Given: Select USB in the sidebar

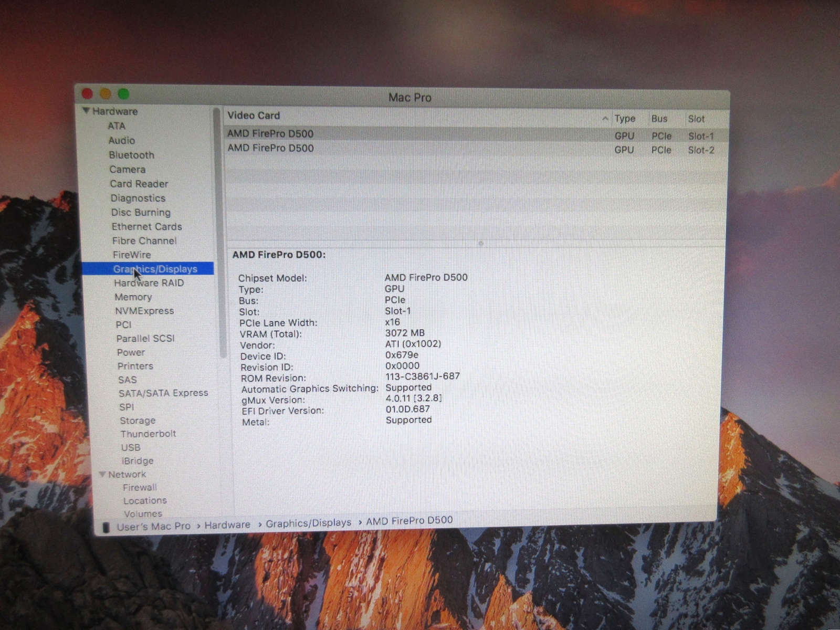Looking at the screenshot, I should (x=131, y=447).
